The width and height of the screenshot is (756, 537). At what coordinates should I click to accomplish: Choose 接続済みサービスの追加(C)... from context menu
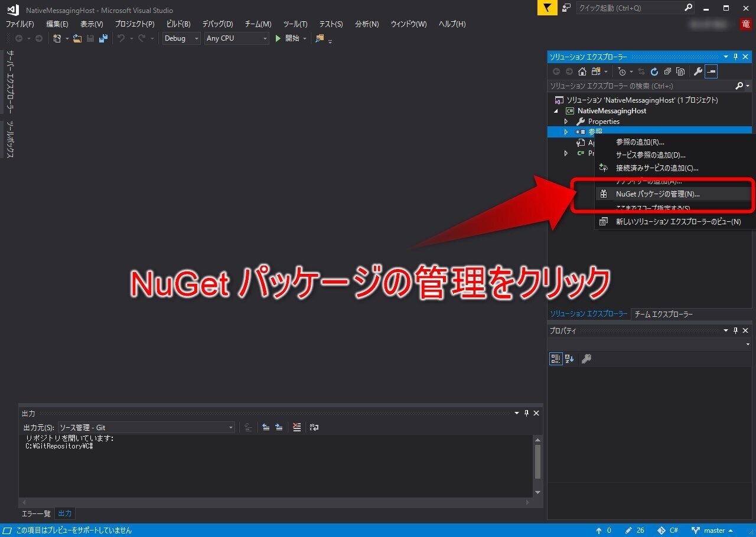point(657,168)
